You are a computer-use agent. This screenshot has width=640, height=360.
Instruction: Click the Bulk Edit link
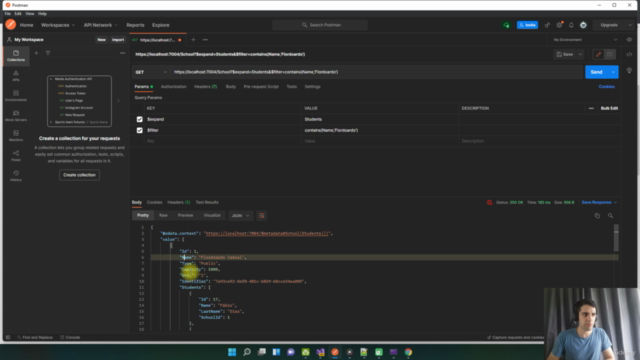pos(609,108)
